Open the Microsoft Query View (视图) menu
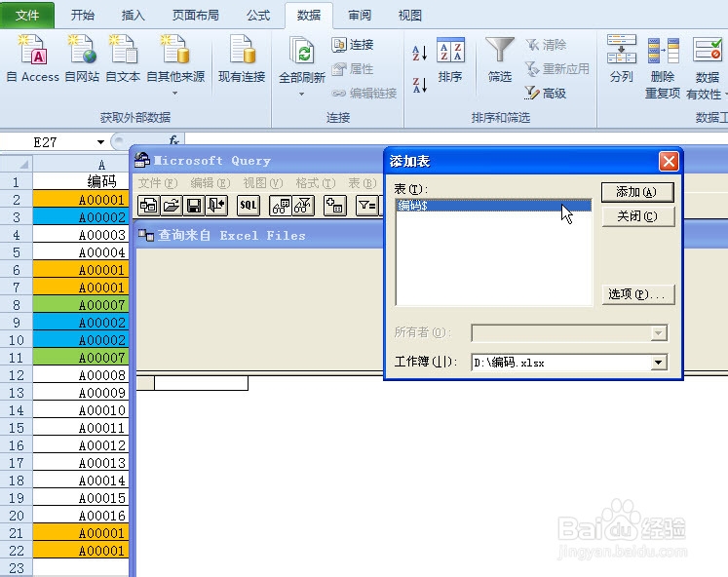Screen dimensions: 728x577 [263, 183]
